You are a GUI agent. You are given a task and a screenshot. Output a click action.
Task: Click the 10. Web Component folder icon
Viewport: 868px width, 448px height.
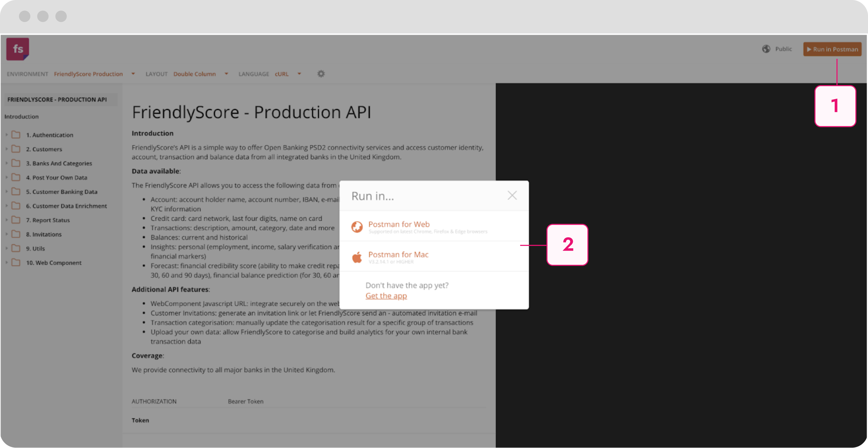point(16,262)
